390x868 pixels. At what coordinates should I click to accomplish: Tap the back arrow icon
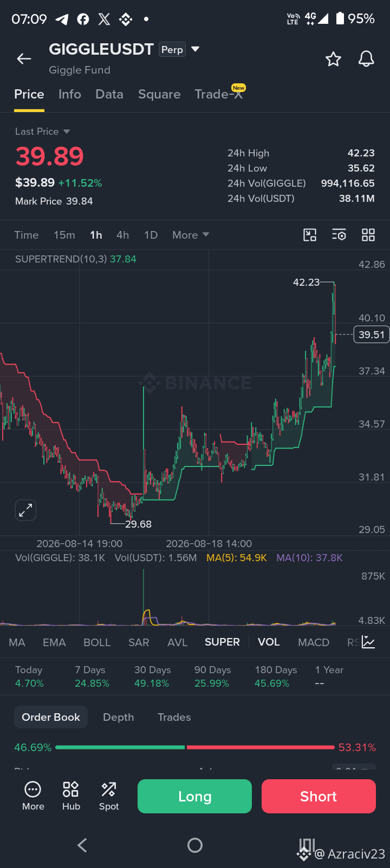[x=24, y=59]
